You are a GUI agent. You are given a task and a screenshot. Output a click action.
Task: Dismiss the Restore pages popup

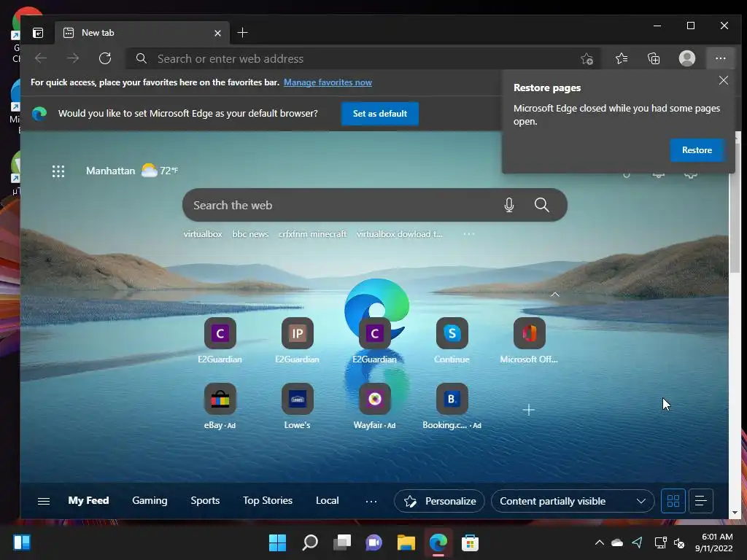tap(723, 80)
